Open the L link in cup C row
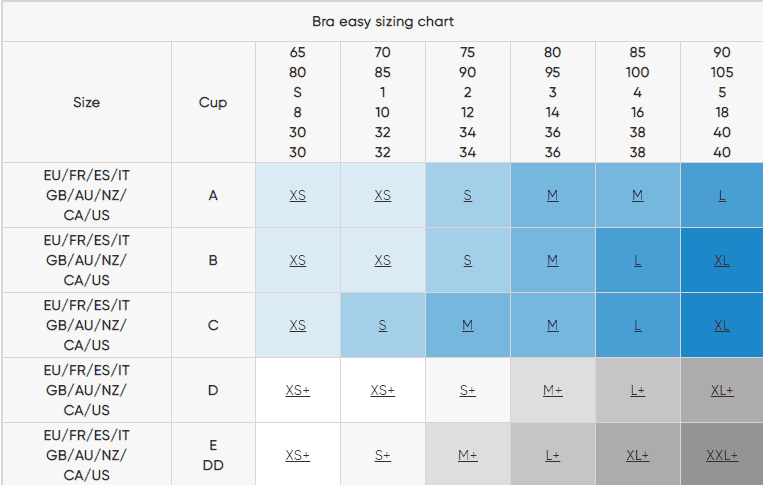 click(638, 325)
